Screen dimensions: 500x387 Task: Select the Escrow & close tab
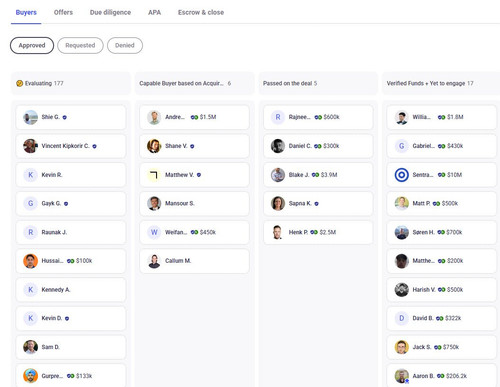click(201, 12)
